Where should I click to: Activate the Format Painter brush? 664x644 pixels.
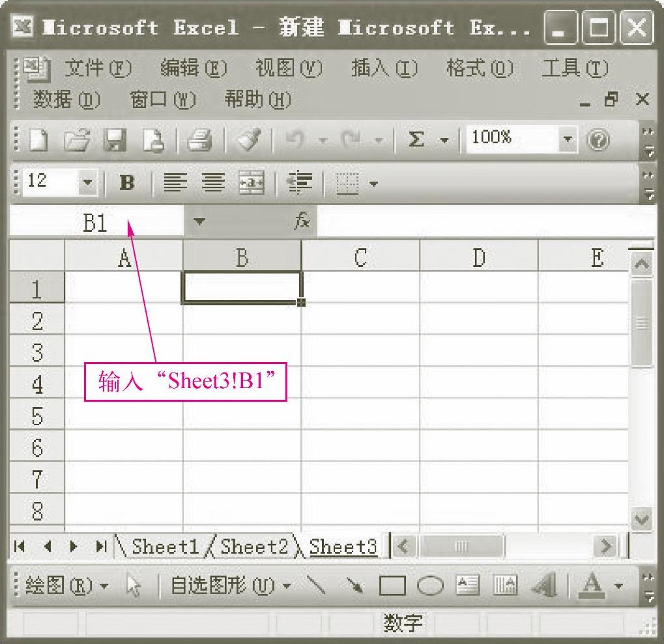(248, 139)
